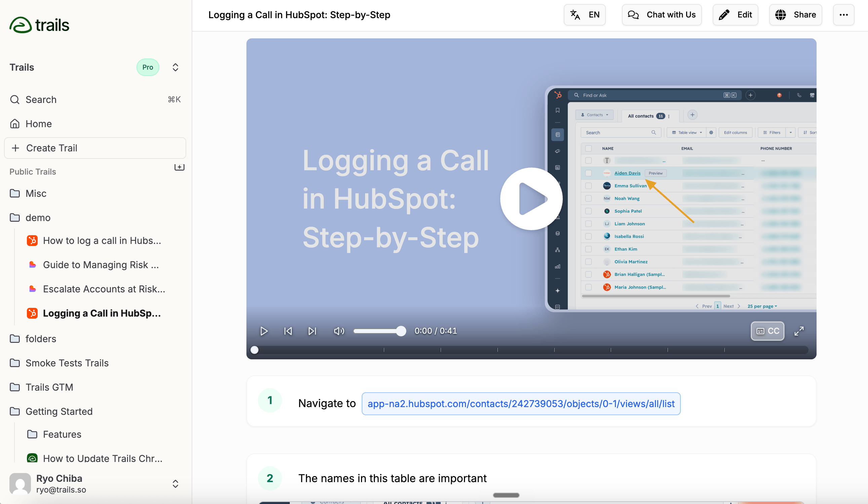The width and height of the screenshot is (868, 504).
Task: Click translate icon in EN button
Action: pos(575,15)
